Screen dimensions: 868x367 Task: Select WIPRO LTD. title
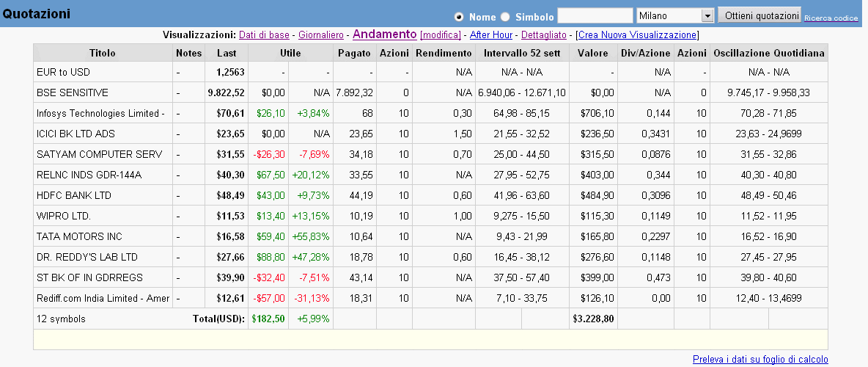(x=64, y=216)
